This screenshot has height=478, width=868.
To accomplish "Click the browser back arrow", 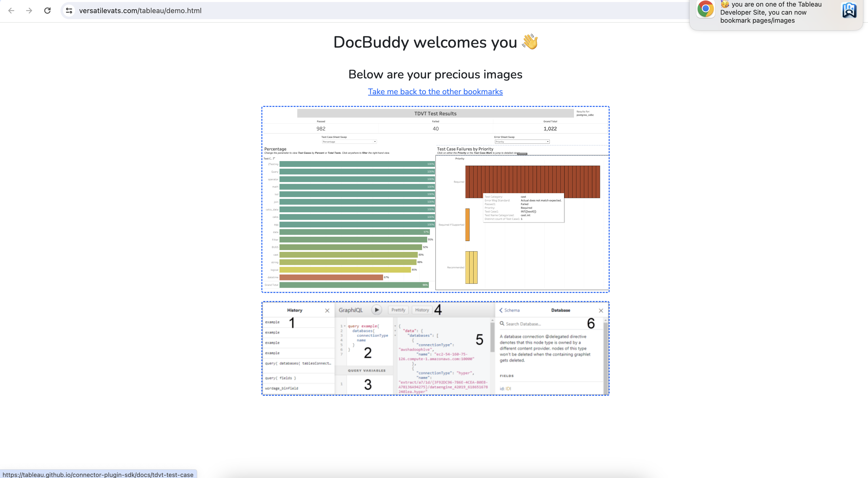I will click(x=11, y=10).
